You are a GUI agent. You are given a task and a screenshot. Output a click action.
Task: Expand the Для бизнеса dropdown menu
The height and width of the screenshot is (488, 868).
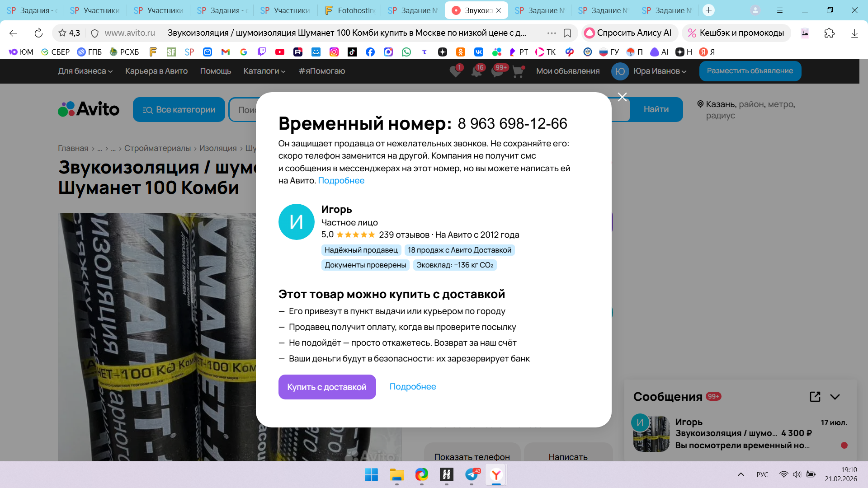tap(85, 71)
